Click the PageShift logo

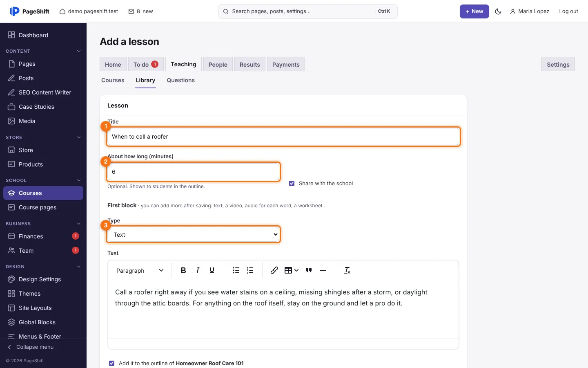(29, 11)
